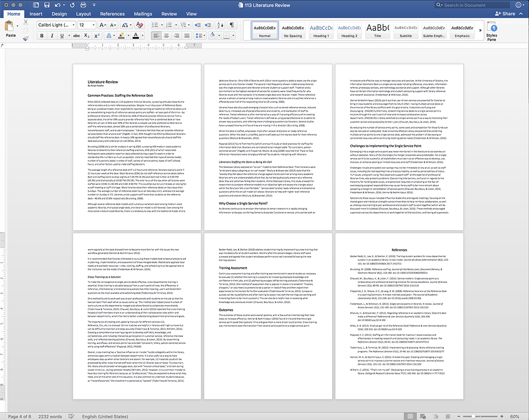Decrease font size with the A-down icon
The width and height of the screenshot is (529, 420).
[113, 25]
